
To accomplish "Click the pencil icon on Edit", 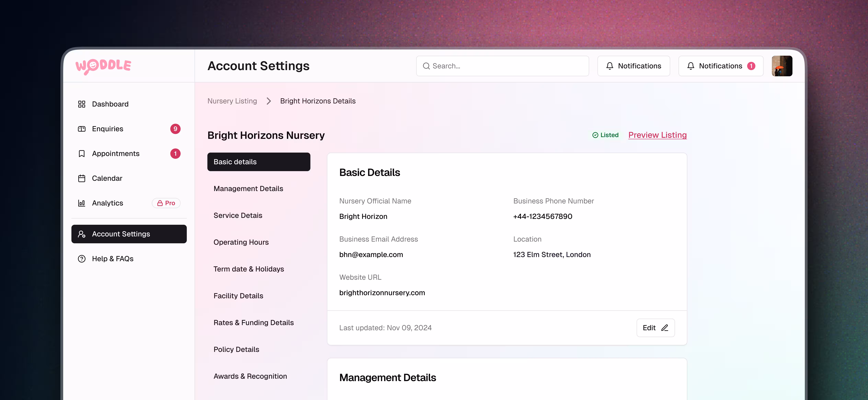I will (665, 328).
